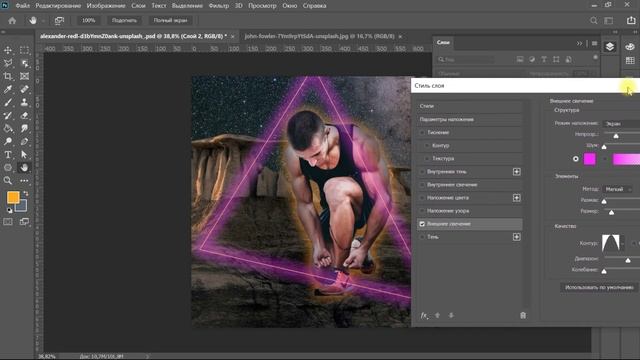The image size is (640, 360).
Task: Select the Pen tool
Action: [24, 141]
